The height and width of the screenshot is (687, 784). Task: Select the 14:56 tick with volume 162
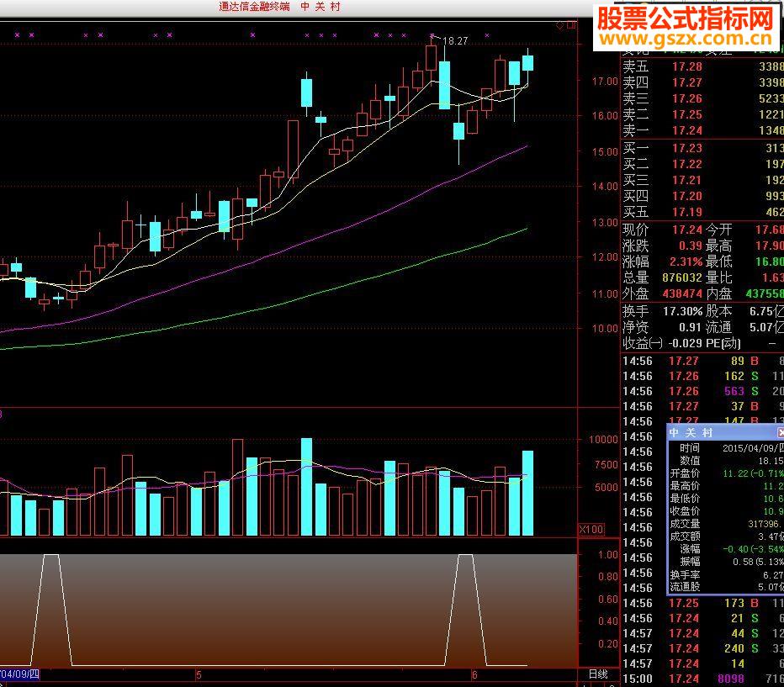point(702,376)
